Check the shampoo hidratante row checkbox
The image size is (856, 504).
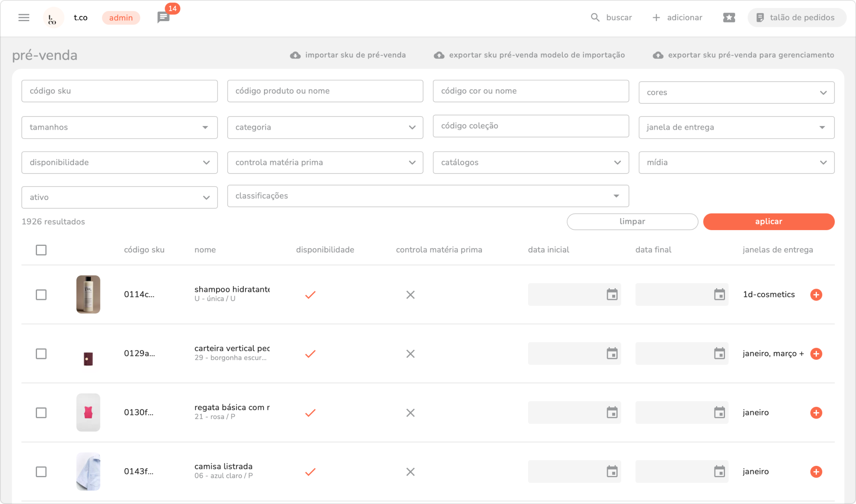coord(41,295)
